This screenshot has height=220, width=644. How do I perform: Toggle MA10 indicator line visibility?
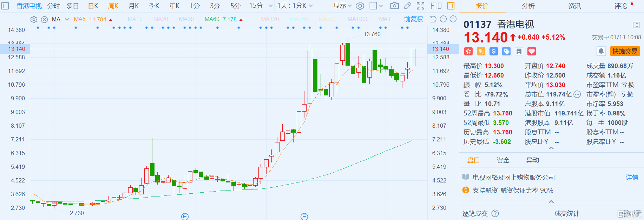(x=136, y=19)
